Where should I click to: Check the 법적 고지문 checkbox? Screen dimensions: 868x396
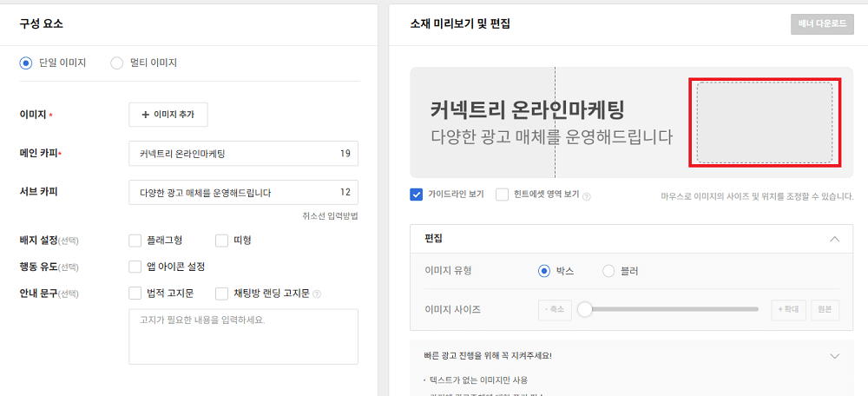pos(135,293)
